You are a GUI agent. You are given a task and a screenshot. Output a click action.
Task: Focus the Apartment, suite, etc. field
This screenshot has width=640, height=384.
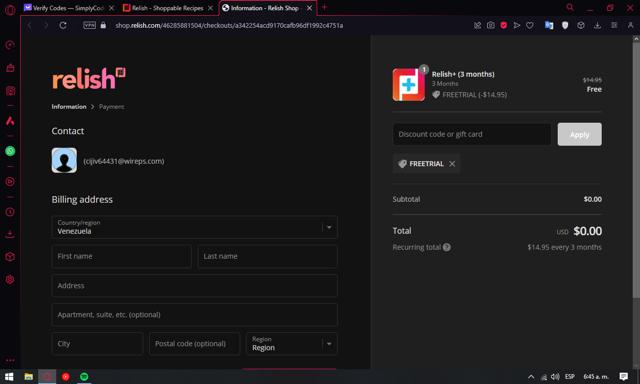(x=195, y=315)
